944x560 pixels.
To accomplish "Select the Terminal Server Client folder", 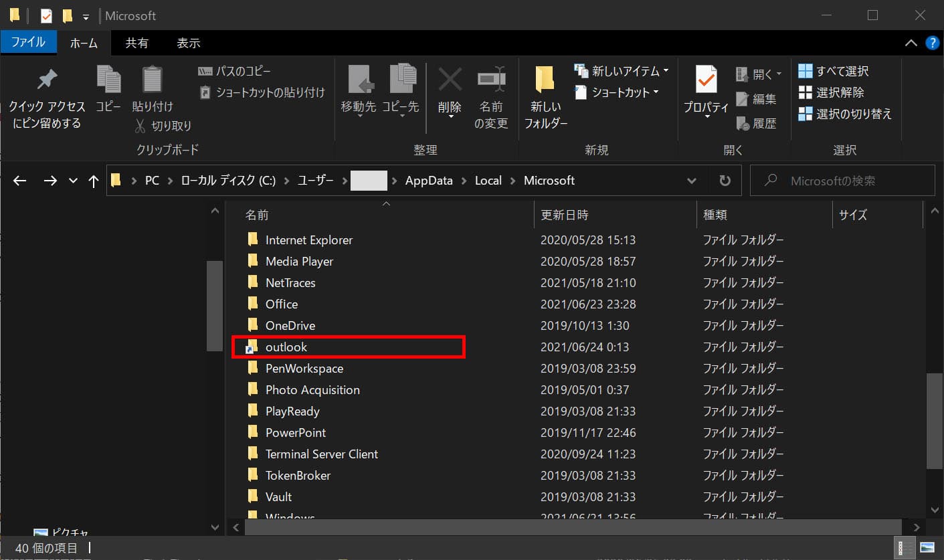I will point(322,454).
